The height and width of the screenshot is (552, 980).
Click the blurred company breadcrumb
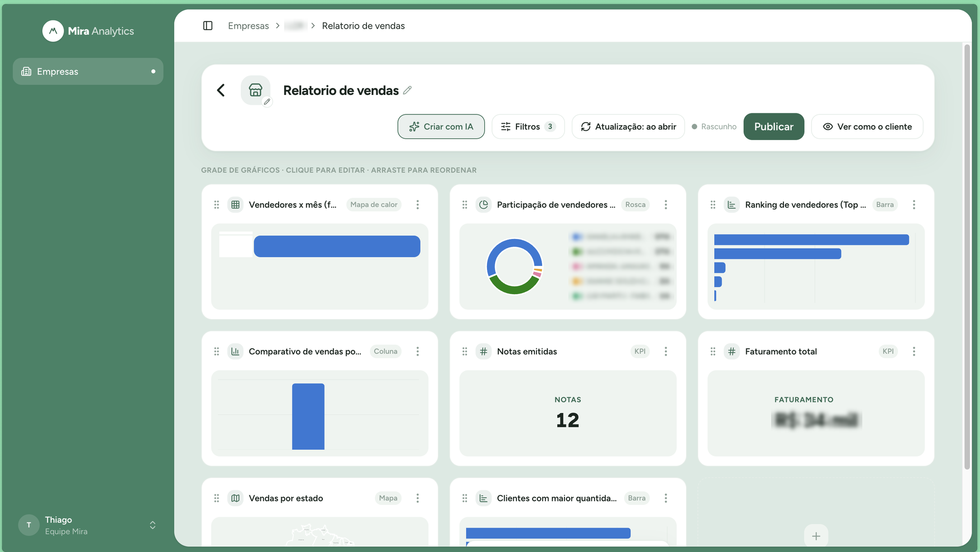point(295,26)
